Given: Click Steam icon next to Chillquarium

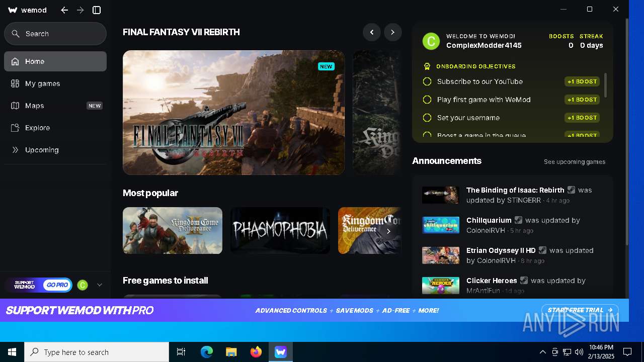Looking at the screenshot, I should [518, 220].
